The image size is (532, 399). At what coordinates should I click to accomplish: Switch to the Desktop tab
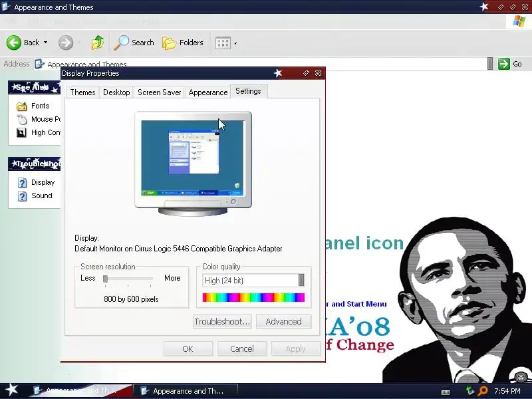tap(116, 92)
